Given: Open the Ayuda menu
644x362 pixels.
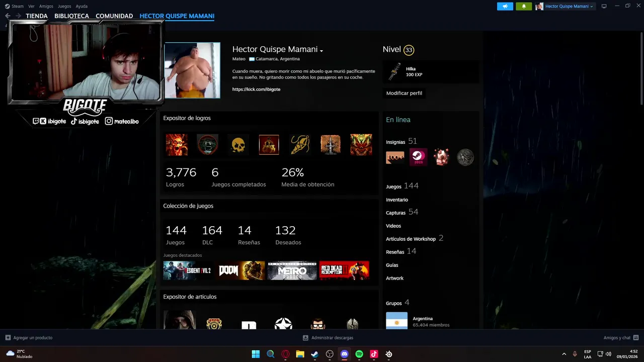Looking at the screenshot, I should click(82, 6).
